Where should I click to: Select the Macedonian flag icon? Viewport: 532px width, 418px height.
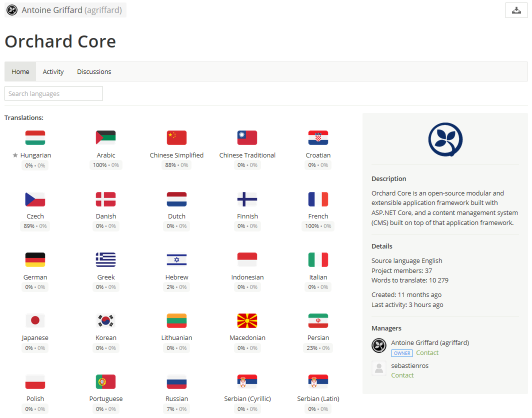(x=247, y=320)
